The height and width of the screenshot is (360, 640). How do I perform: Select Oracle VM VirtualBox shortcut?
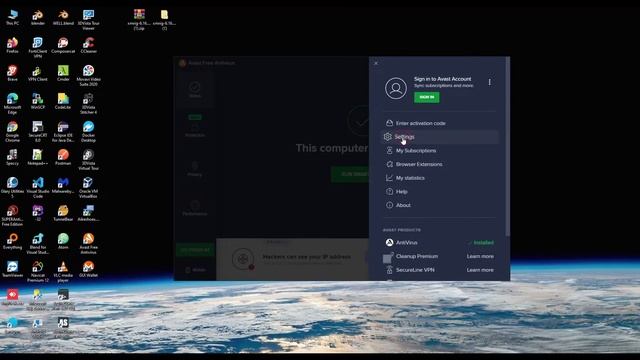point(89,188)
